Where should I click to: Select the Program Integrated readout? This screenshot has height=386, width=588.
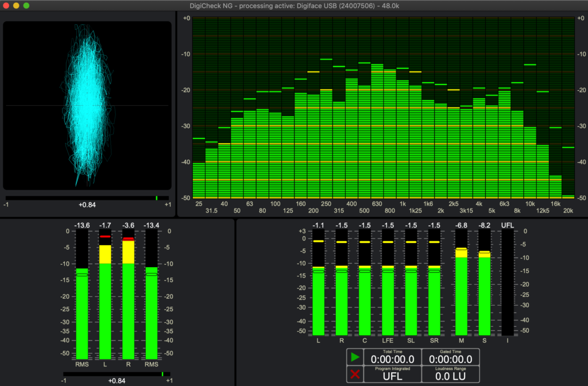click(393, 375)
